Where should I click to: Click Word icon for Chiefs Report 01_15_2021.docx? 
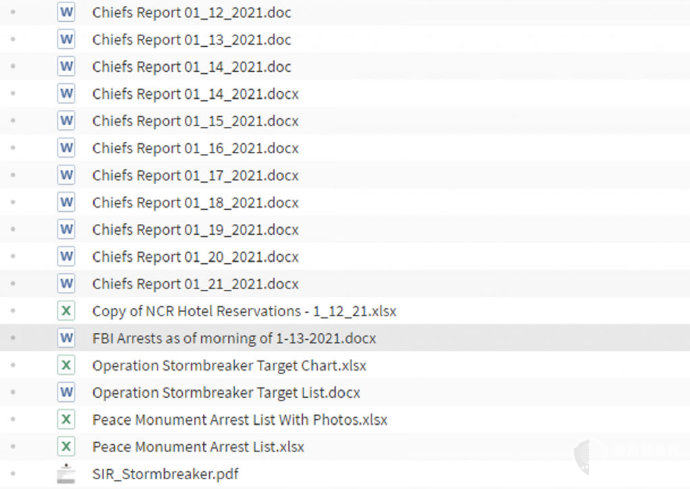tap(66, 121)
